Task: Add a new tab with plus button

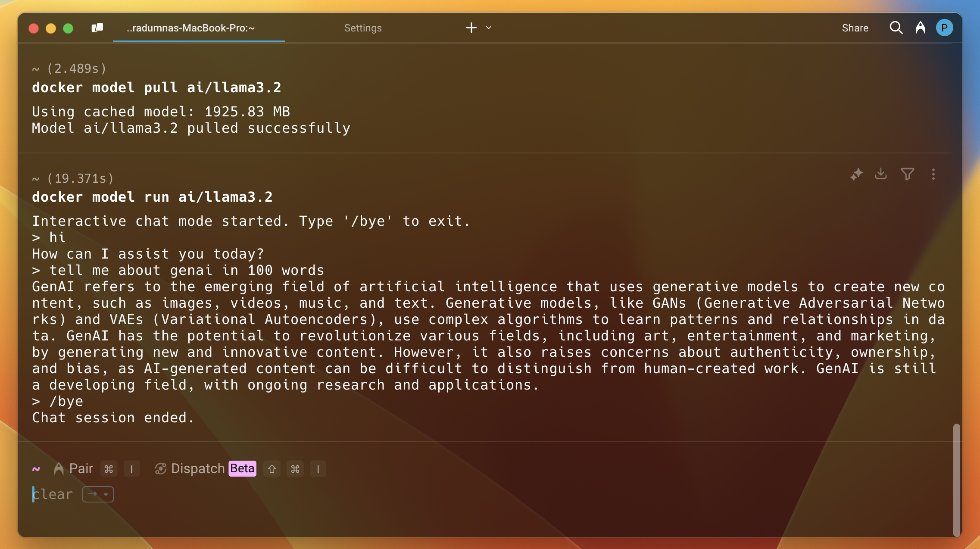Action: pos(471,28)
